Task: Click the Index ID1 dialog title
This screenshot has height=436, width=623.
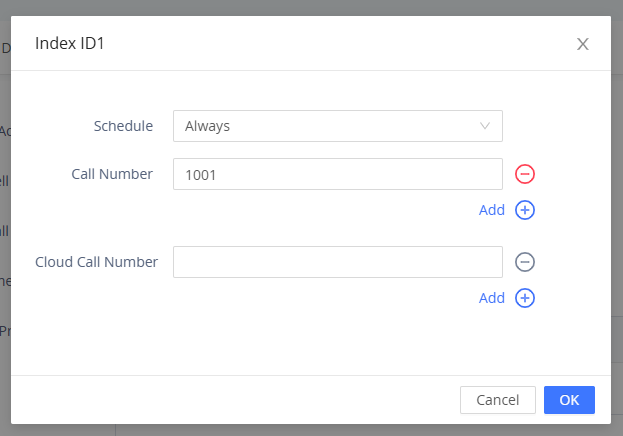Action: click(x=70, y=43)
